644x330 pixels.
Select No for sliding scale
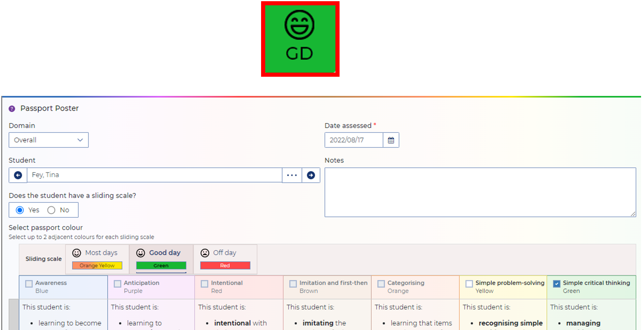pyautogui.click(x=51, y=210)
